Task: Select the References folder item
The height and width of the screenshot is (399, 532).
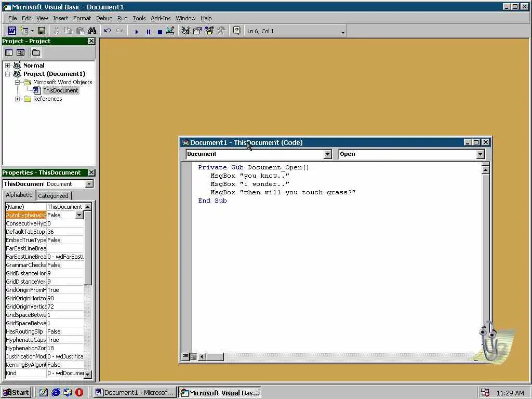Action: [x=47, y=99]
